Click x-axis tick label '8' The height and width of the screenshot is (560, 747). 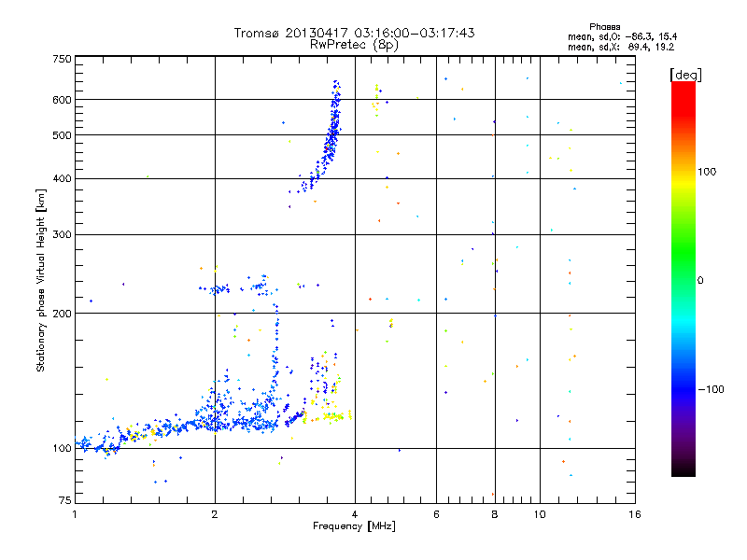pyautogui.click(x=495, y=514)
